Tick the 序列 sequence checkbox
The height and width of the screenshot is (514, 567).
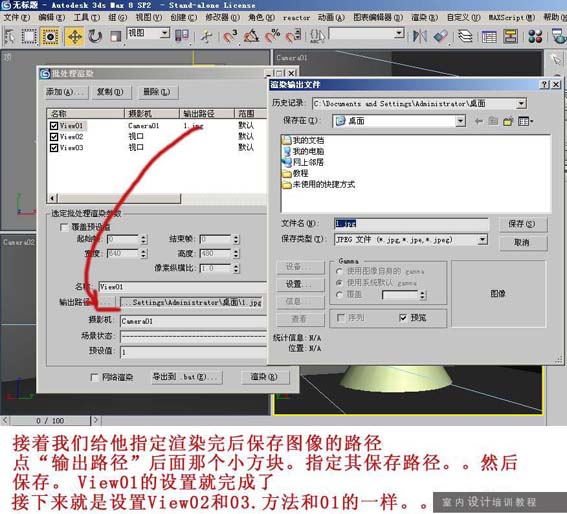tap(341, 318)
